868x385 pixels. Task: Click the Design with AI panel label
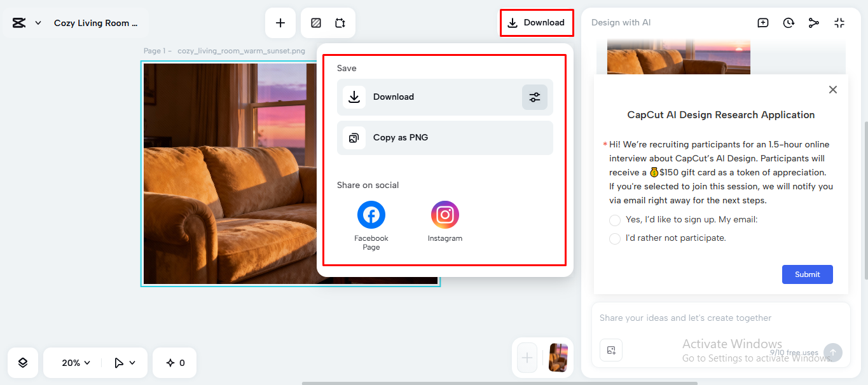tap(621, 23)
